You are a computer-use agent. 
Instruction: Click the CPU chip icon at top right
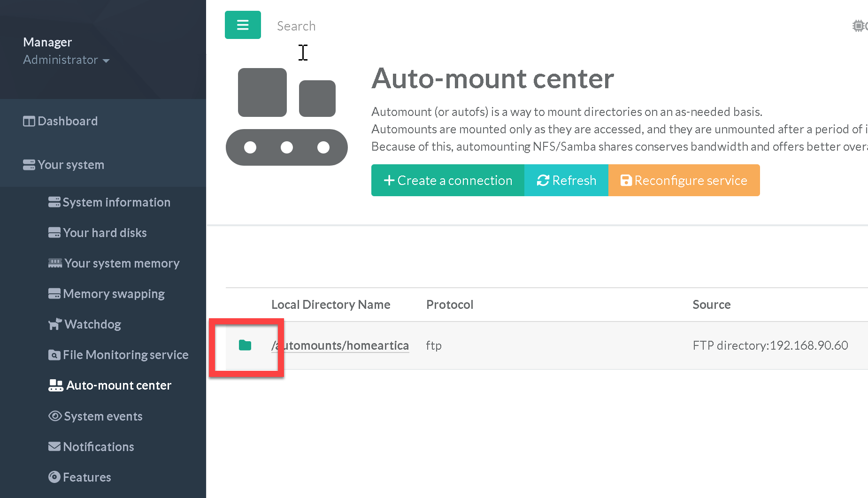859,26
